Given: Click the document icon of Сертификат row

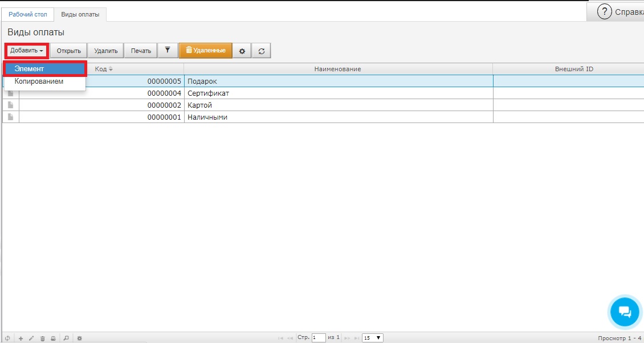Looking at the screenshot, I should [10, 93].
